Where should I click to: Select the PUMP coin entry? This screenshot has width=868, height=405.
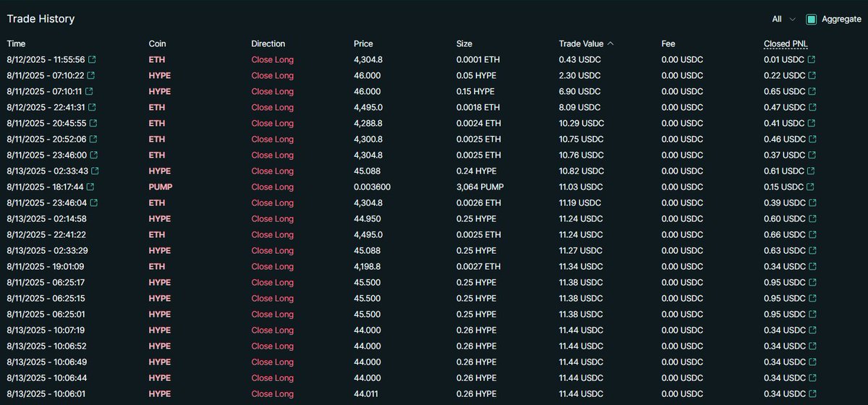[x=161, y=187]
